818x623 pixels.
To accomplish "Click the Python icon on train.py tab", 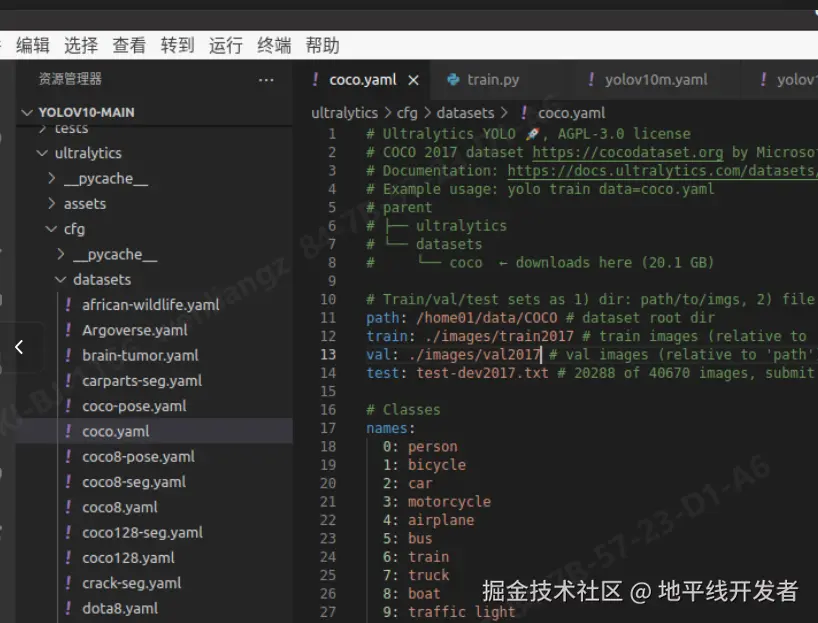I will (453, 79).
